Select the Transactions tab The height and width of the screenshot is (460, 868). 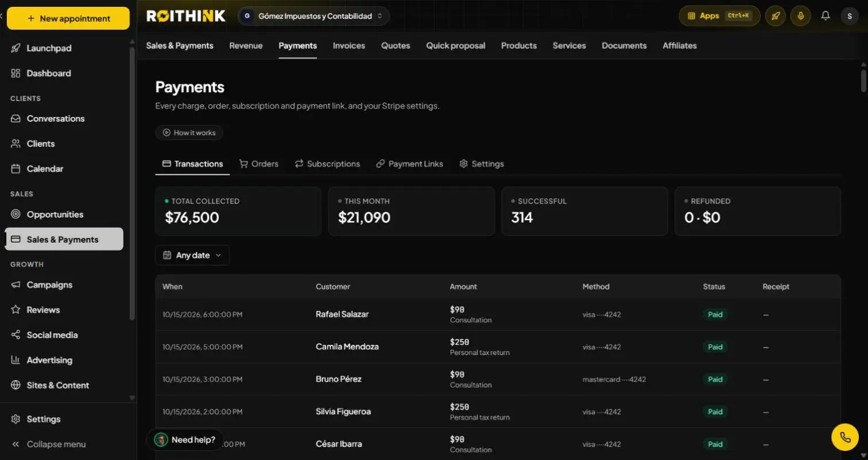(x=192, y=164)
